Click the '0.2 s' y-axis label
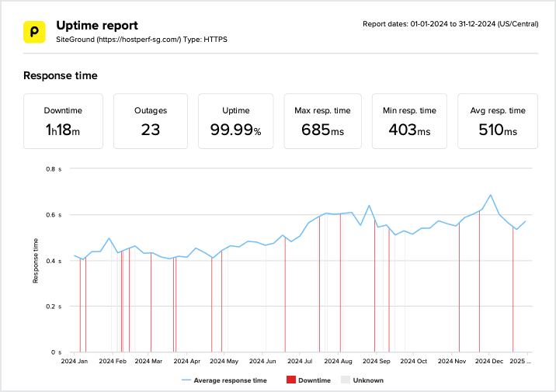Image resolution: width=556 pixels, height=392 pixels. [54, 307]
